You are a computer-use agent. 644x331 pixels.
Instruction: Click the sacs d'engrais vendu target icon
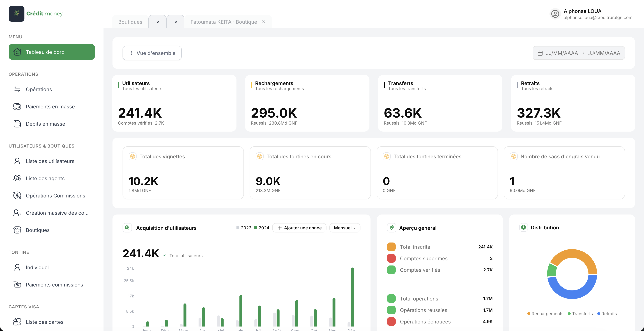click(514, 156)
